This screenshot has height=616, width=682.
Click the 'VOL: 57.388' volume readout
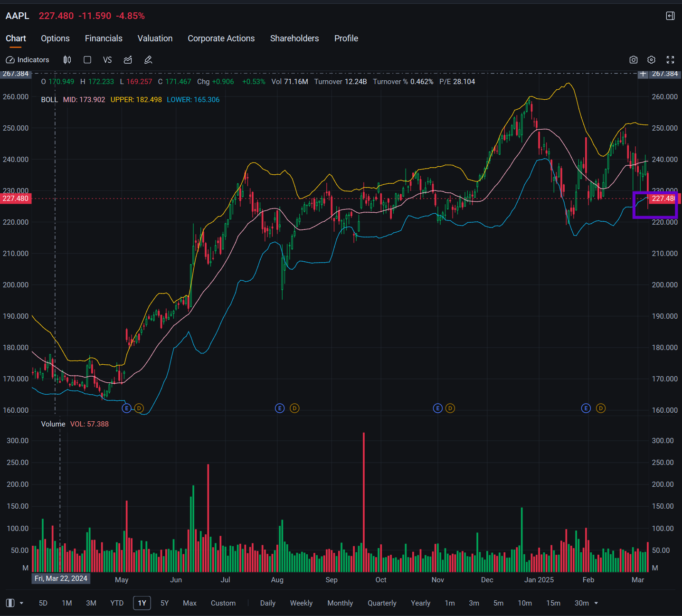point(89,424)
